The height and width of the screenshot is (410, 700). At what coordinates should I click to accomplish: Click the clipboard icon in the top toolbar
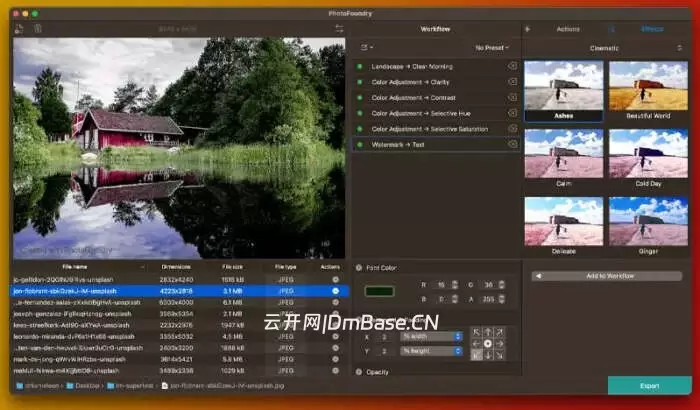[38, 29]
